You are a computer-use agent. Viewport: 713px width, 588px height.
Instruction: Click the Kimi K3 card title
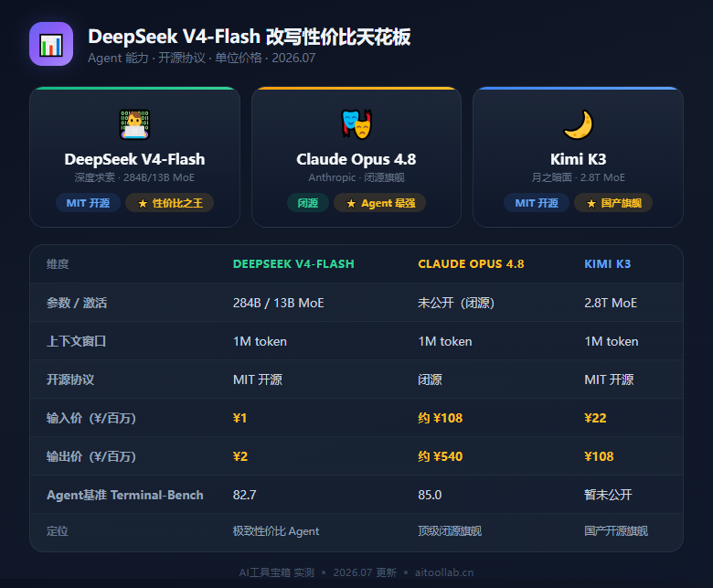[x=578, y=159]
